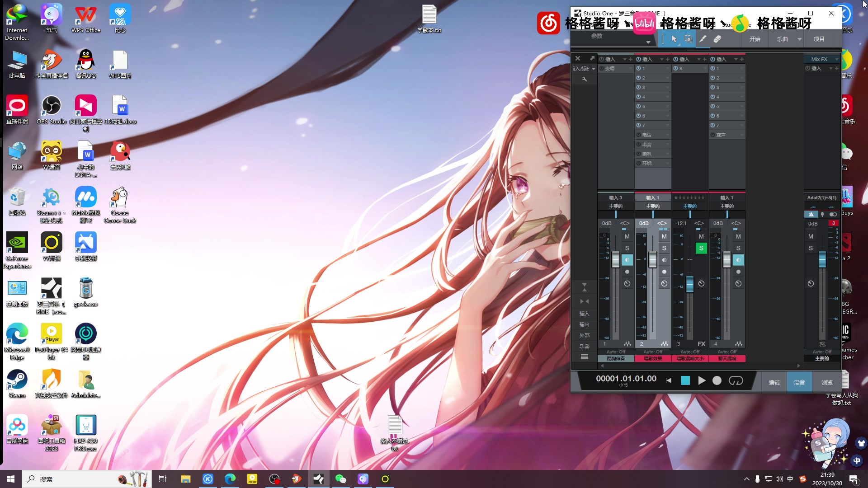The height and width of the screenshot is (488, 868).
Task: Open insert menu arrow on channel 1
Action: [x=625, y=59]
